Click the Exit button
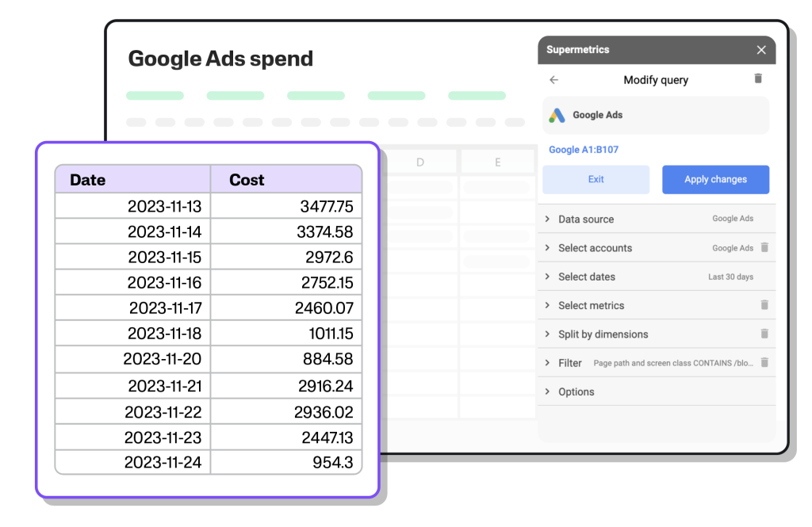 (x=596, y=179)
